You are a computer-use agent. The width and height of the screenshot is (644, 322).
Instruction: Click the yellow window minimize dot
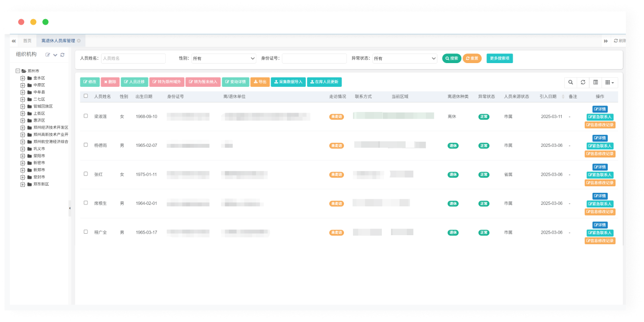coord(33,22)
